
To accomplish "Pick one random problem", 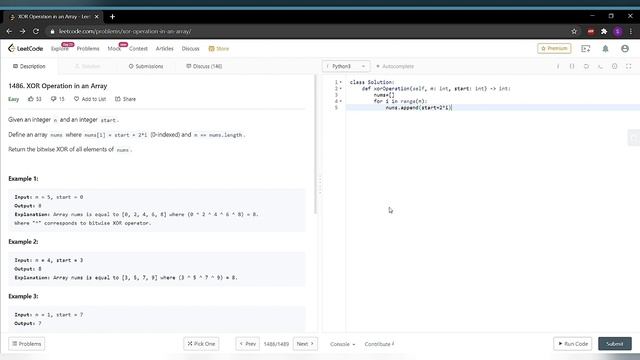I will coord(201,344).
